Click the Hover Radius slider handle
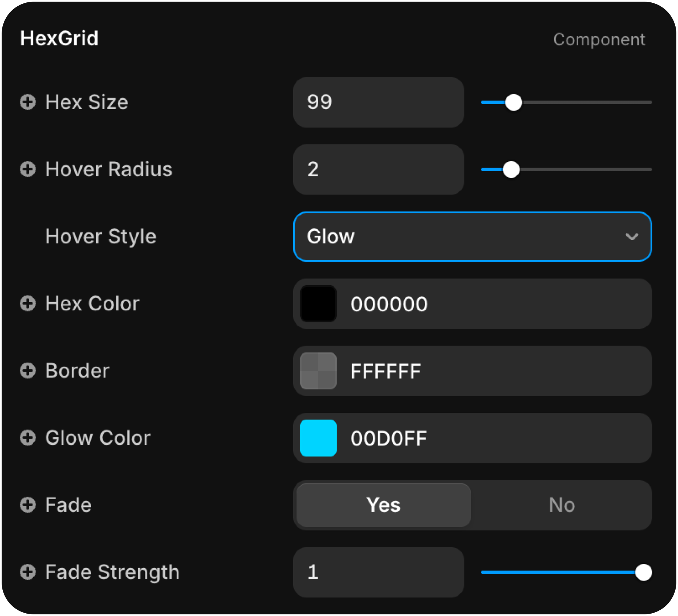Screen dimensions: 678x616 [x=511, y=170]
